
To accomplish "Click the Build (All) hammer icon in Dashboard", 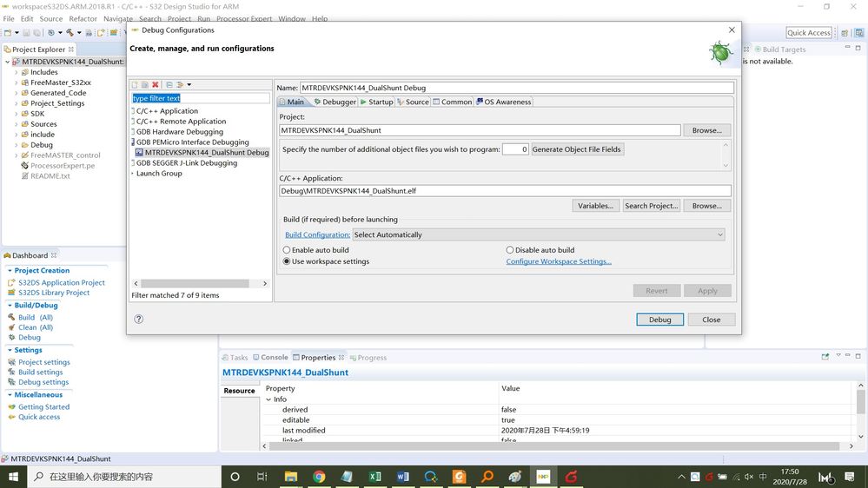I will 11,317.
